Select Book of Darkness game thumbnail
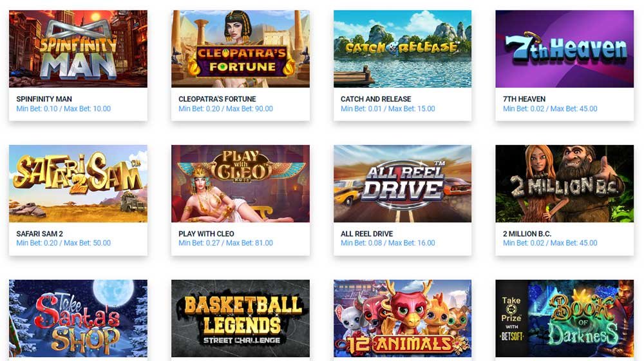The width and height of the screenshot is (644, 361). click(564, 318)
